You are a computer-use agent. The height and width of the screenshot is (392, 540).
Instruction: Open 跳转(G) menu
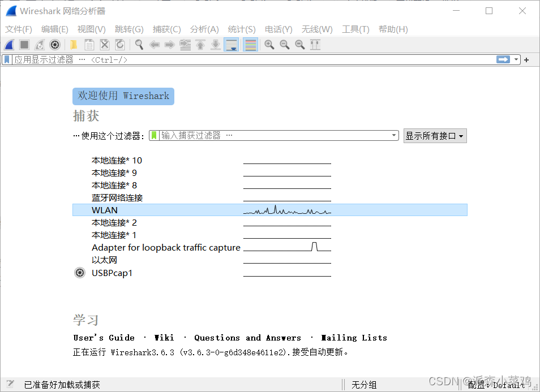(x=129, y=29)
